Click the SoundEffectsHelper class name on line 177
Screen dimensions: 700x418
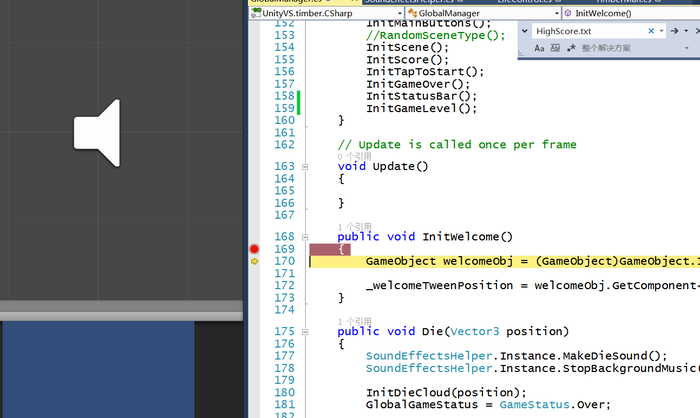pyautogui.click(x=426, y=355)
